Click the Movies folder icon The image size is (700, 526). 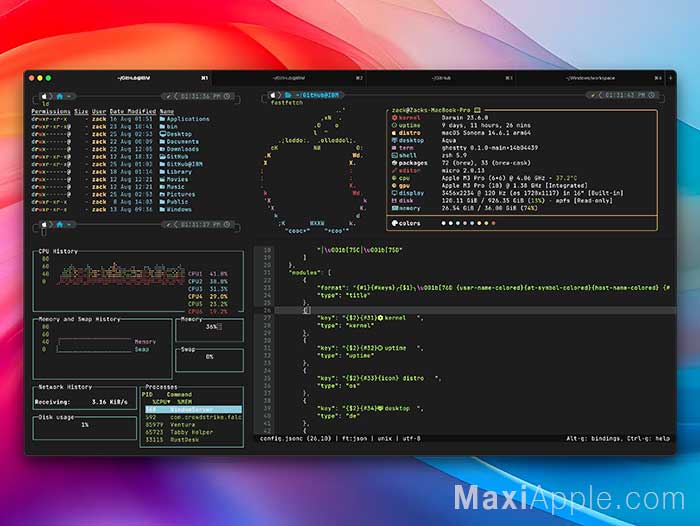[162, 180]
